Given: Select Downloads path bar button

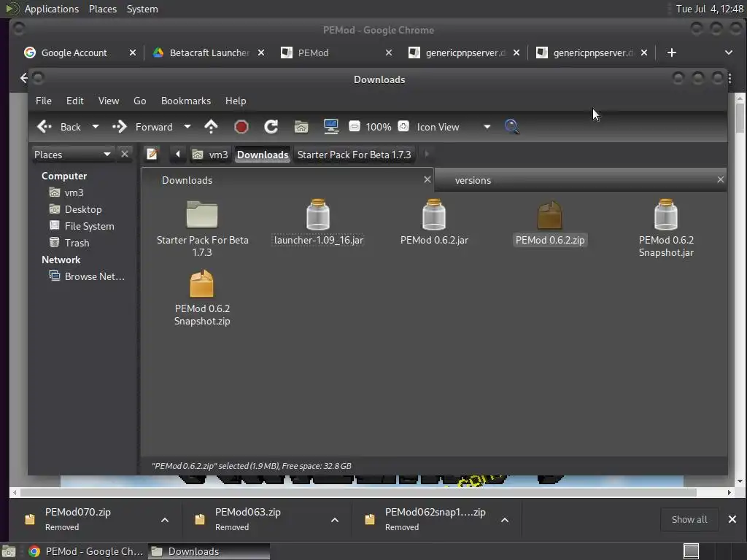Looking at the screenshot, I should [263, 155].
